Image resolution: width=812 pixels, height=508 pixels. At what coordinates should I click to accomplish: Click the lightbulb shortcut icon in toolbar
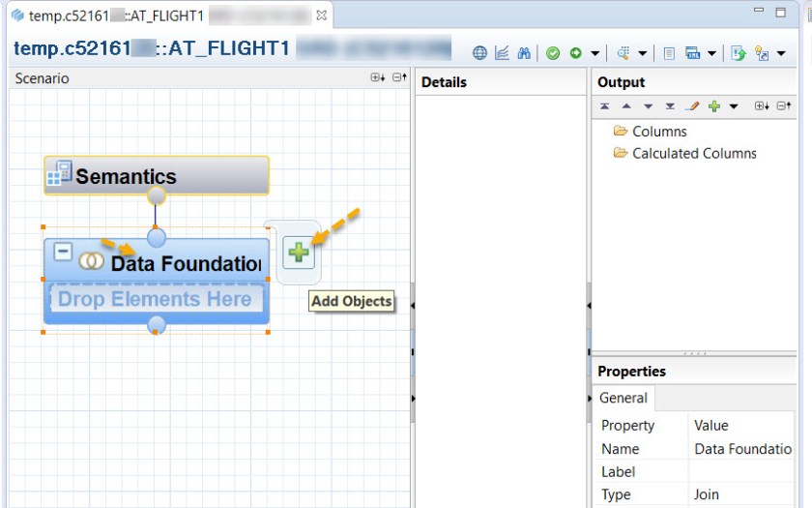point(762,53)
